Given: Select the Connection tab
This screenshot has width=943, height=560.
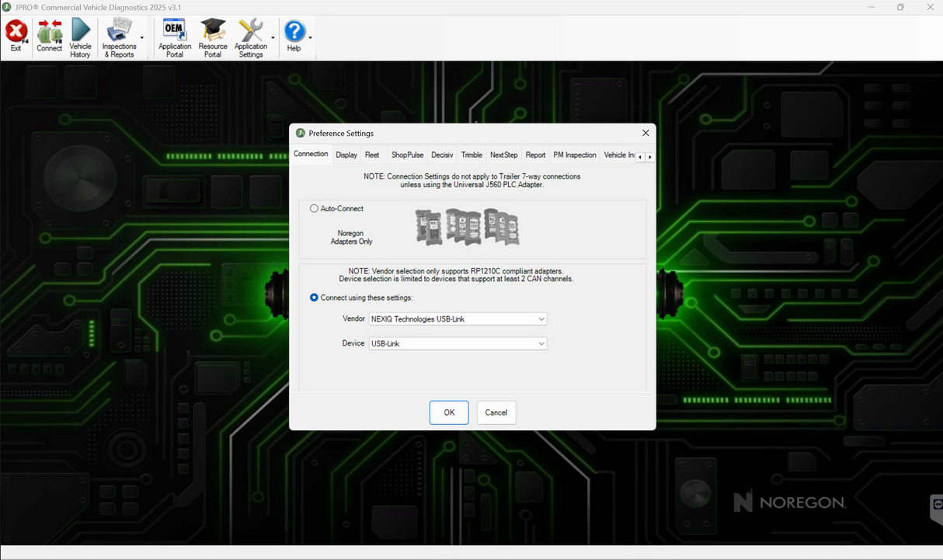Looking at the screenshot, I should coord(311,154).
